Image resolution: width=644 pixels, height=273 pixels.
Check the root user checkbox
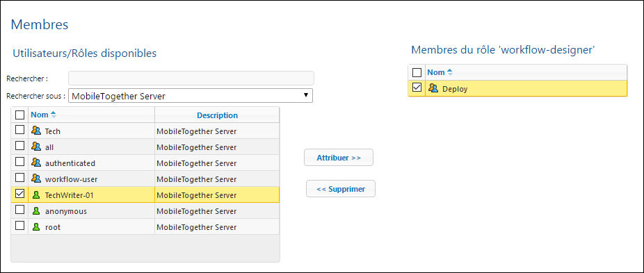[x=19, y=226]
